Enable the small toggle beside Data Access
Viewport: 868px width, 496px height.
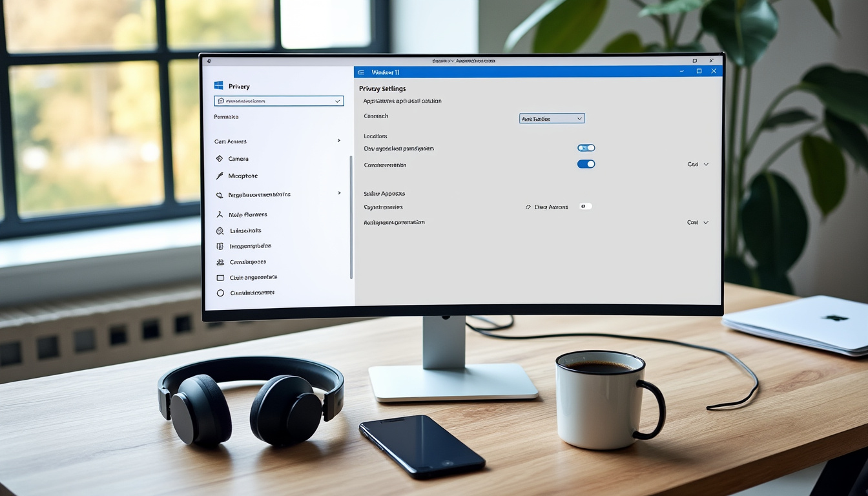[x=585, y=206]
